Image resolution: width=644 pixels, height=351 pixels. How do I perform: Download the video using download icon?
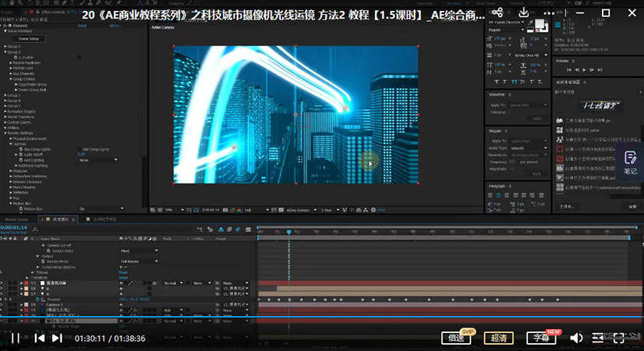524,13
